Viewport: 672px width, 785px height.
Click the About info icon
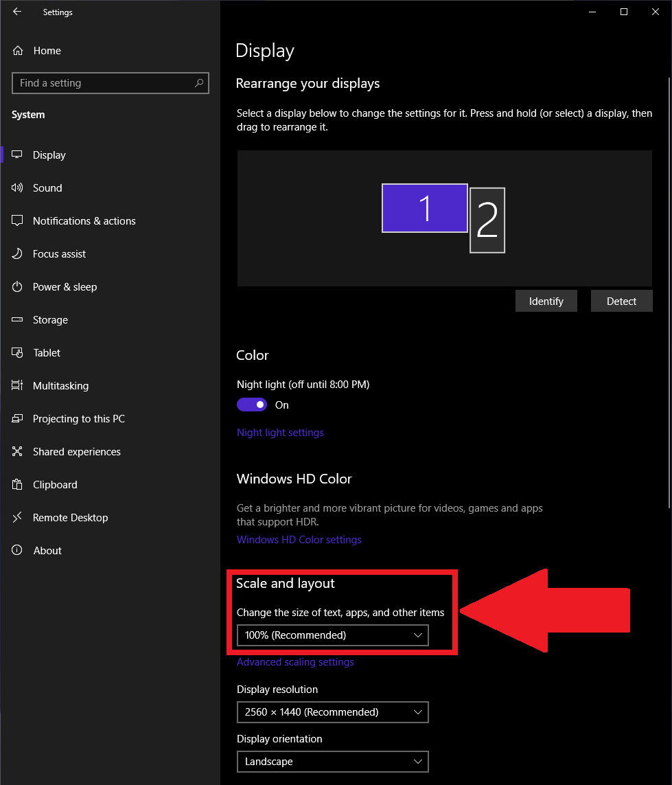pyautogui.click(x=17, y=550)
